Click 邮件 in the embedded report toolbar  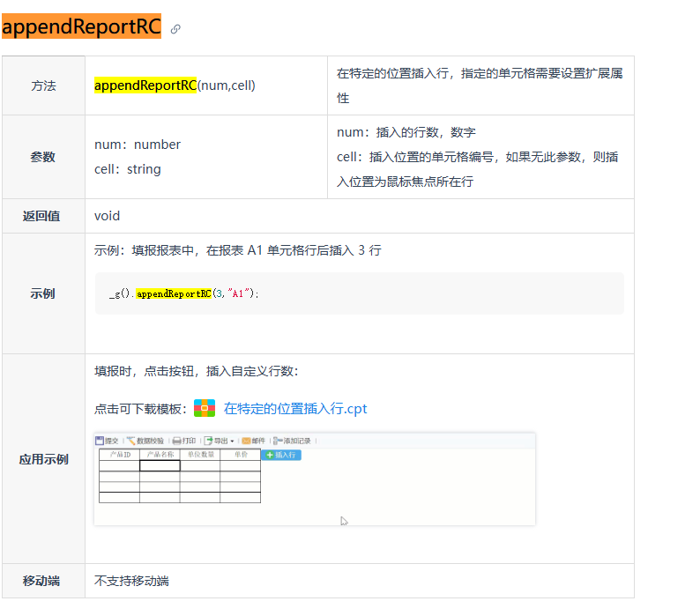pyautogui.click(x=254, y=441)
